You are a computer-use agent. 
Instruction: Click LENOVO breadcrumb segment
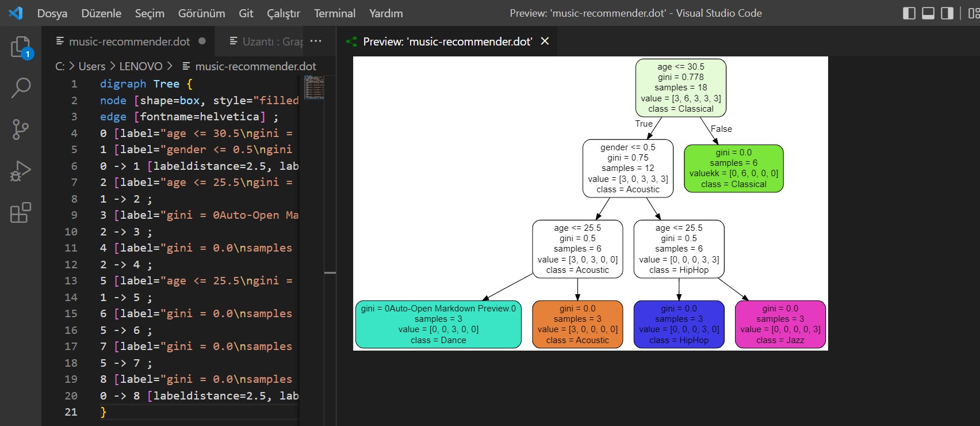pyautogui.click(x=141, y=66)
